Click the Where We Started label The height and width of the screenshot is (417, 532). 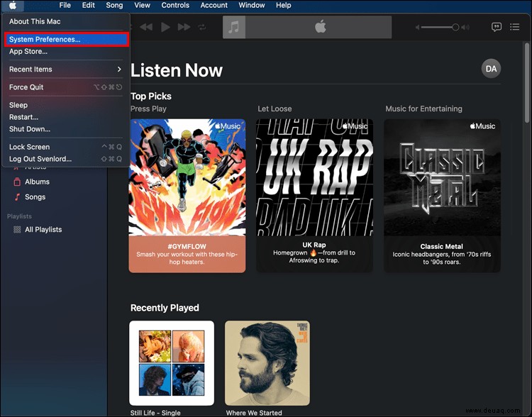[x=254, y=413]
